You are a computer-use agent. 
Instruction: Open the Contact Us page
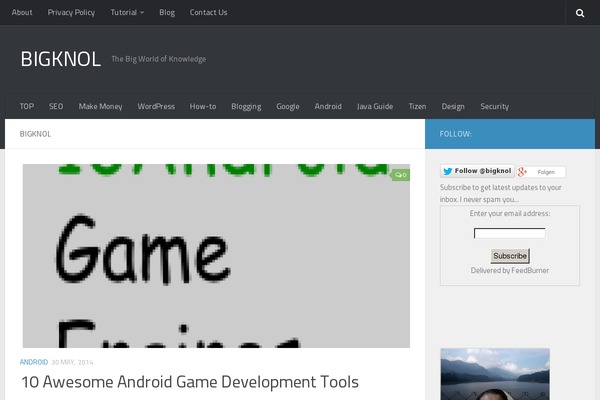pos(209,13)
